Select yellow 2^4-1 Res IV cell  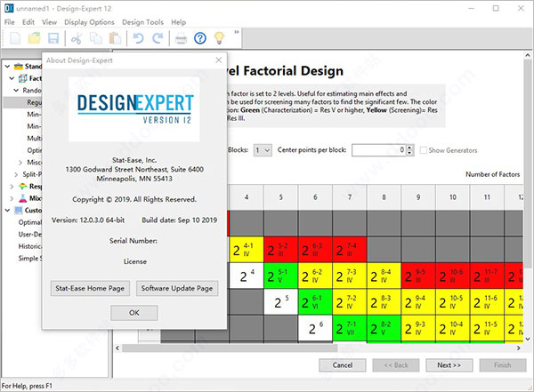click(x=247, y=250)
